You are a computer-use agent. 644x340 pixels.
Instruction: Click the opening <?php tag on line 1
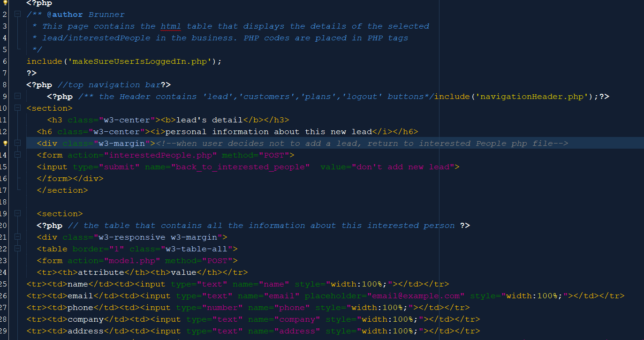tap(39, 3)
